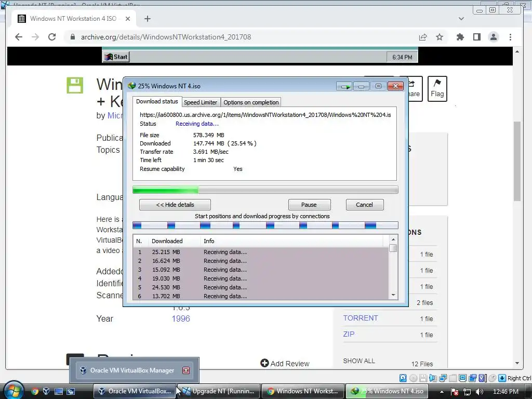Select connection row 4 with 19.030 MB
Image resolution: width=532 pixels, height=399 pixels.
tap(261, 278)
